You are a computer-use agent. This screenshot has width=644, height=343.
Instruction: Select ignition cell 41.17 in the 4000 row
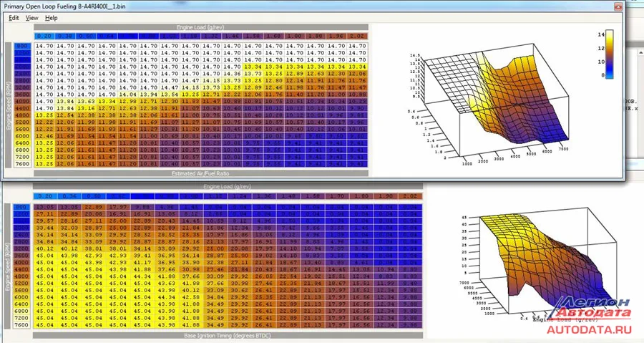[x=142, y=262]
